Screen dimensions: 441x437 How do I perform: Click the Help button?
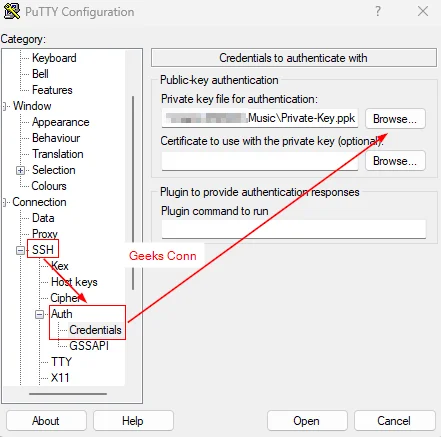click(x=133, y=421)
